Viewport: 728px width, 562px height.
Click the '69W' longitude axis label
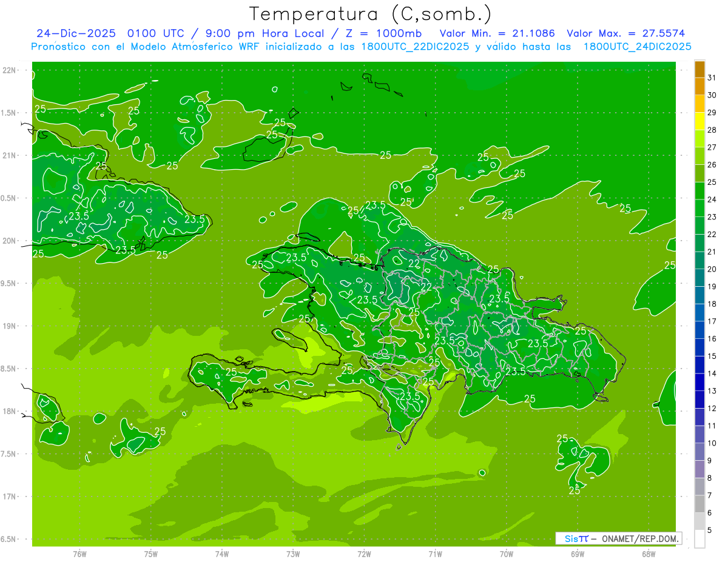578,554
